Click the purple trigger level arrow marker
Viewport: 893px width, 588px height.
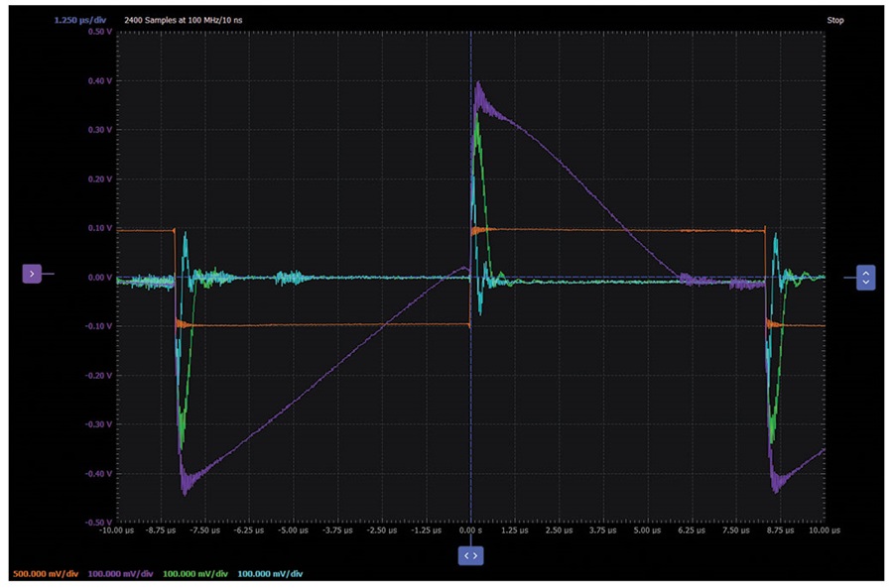(x=32, y=274)
